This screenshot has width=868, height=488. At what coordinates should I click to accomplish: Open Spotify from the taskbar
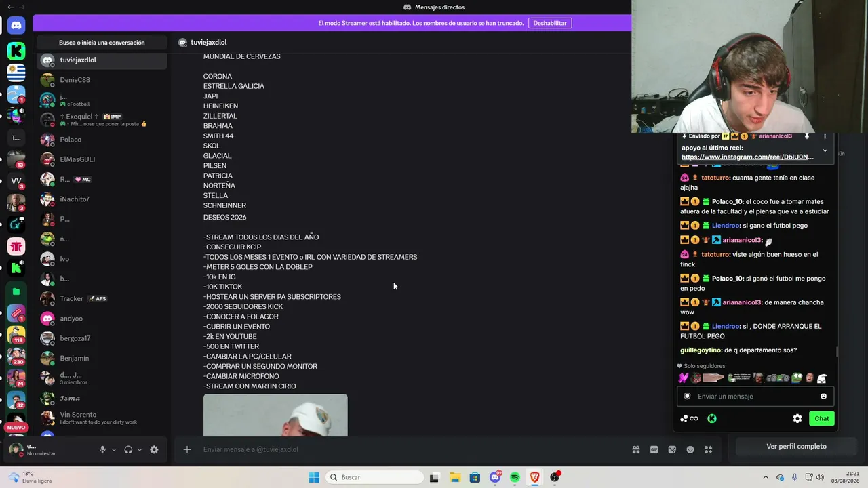(515, 477)
